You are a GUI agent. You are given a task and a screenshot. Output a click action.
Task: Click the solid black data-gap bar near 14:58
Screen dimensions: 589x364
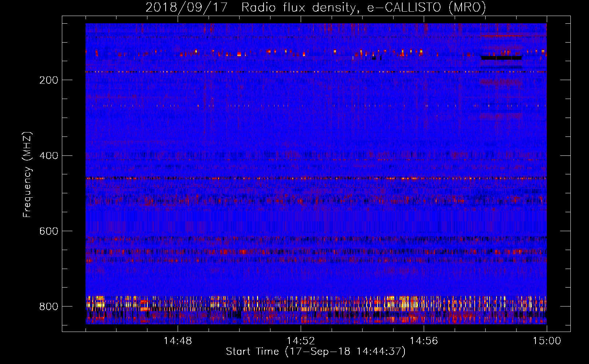pos(501,58)
